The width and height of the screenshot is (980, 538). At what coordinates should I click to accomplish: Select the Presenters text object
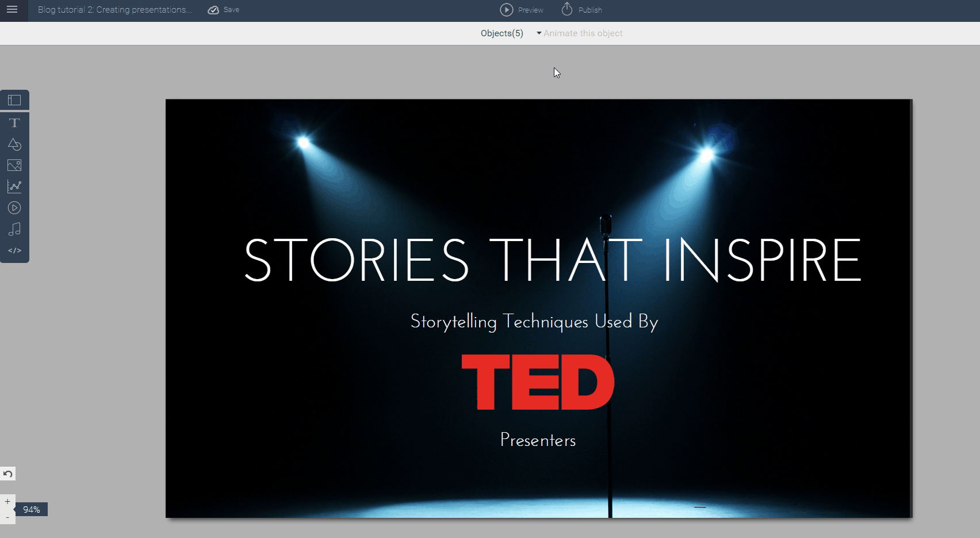pyautogui.click(x=538, y=440)
